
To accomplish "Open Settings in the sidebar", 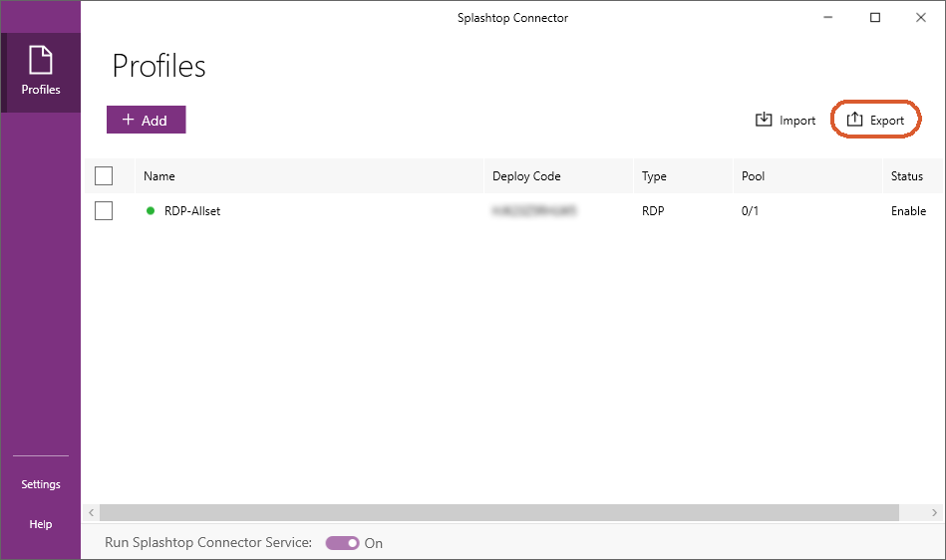I will [41, 484].
